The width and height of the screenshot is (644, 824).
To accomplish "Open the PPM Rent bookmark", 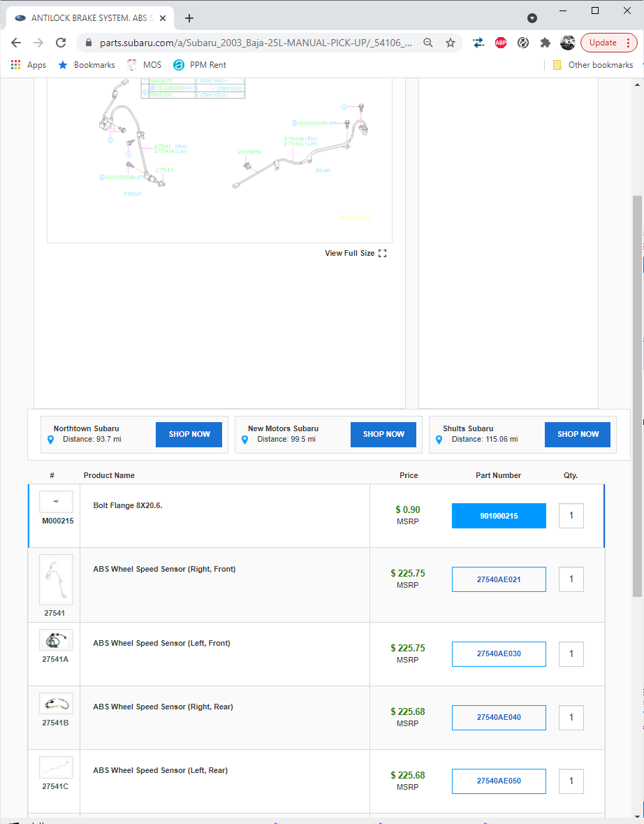I will (x=200, y=64).
